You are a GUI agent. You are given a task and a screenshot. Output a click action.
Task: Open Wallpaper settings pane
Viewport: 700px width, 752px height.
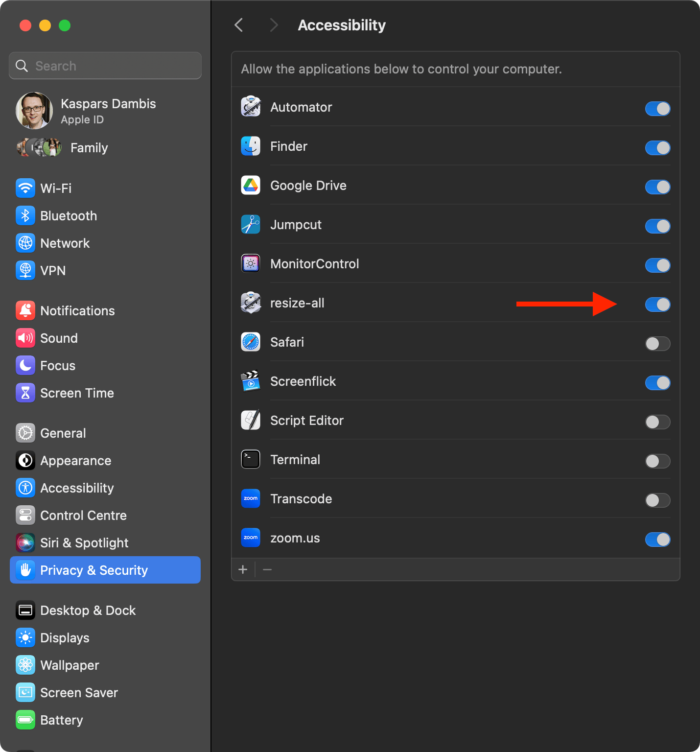tap(105, 665)
